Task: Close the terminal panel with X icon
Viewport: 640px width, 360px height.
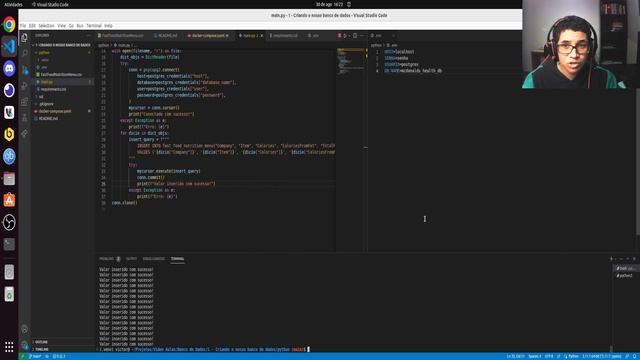Action: coord(634,259)
